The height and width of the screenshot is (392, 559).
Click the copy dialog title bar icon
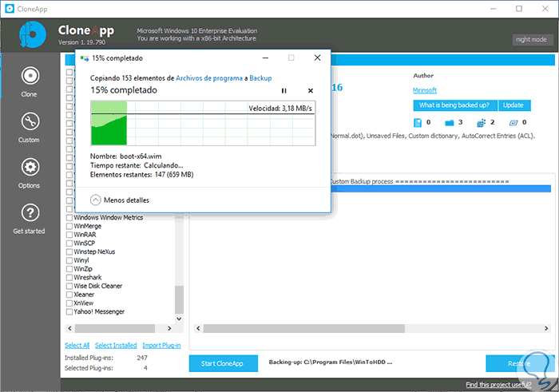[x=85, y=58]
